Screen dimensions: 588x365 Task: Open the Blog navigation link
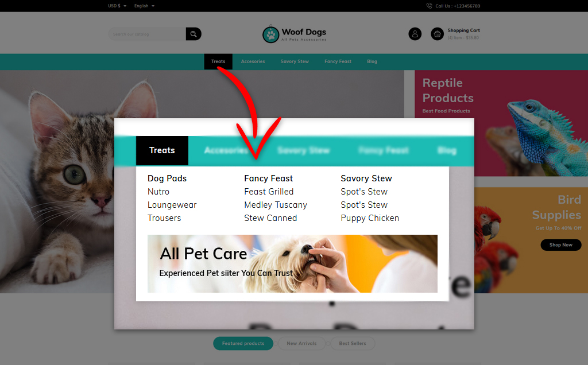(372, 61)
